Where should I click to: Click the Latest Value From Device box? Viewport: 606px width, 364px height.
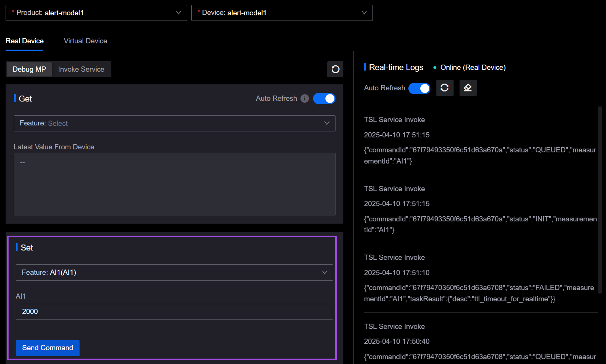[174, 184]
